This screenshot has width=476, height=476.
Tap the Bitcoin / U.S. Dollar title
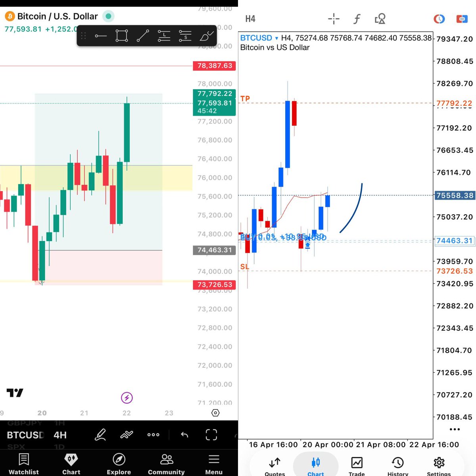pyautogui.click(x=58, y=16)
